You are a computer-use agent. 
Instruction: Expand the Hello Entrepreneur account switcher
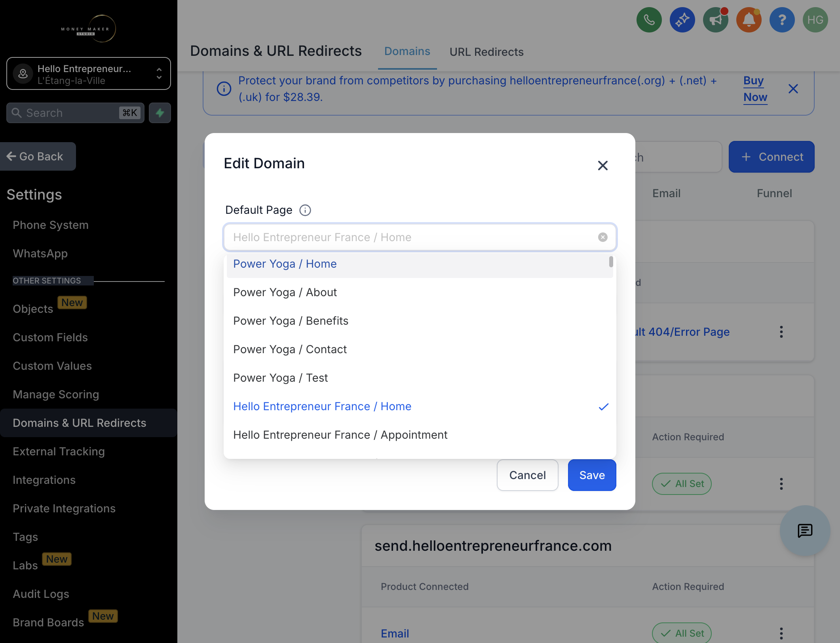click(89, 74)
